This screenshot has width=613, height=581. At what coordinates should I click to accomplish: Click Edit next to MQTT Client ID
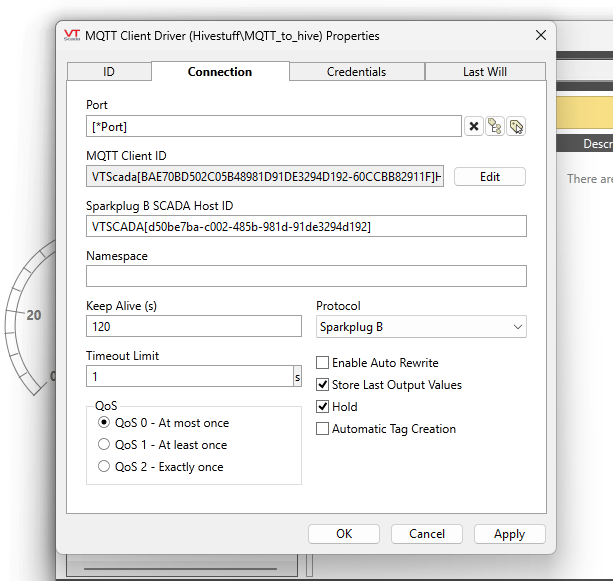point(489,177)
